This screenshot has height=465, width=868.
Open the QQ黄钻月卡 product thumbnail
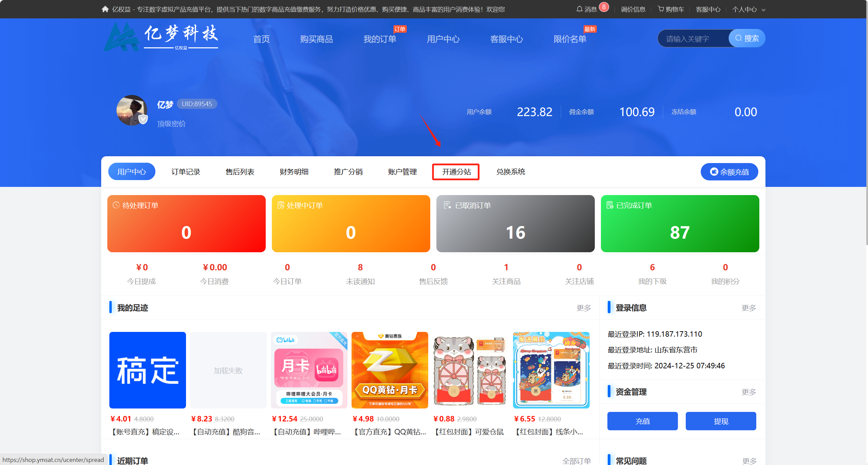389,370
